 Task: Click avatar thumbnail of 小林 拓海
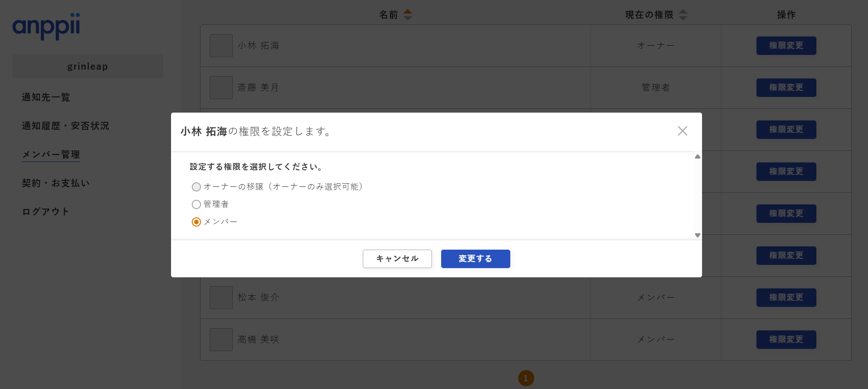click(x=221, y=46)
